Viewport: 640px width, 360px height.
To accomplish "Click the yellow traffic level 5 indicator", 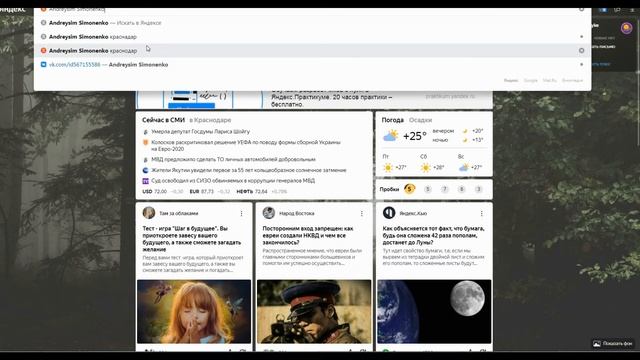I will 409,189.
